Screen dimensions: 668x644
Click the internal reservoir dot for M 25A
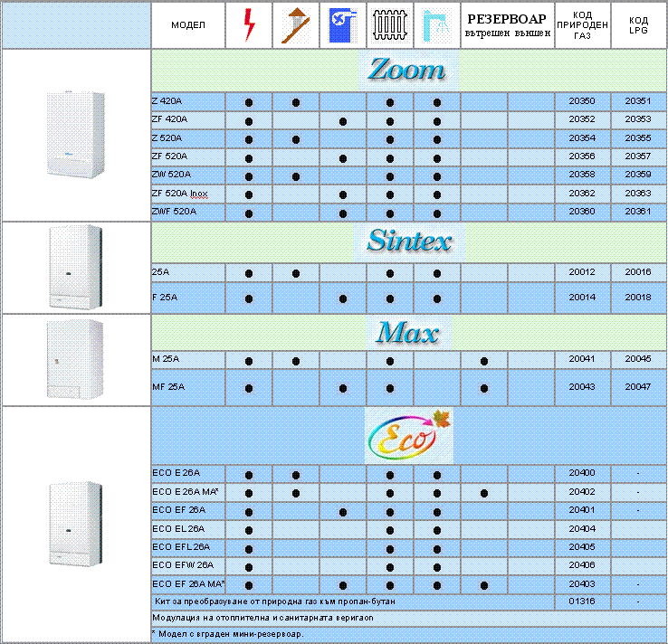pos(484,362)
